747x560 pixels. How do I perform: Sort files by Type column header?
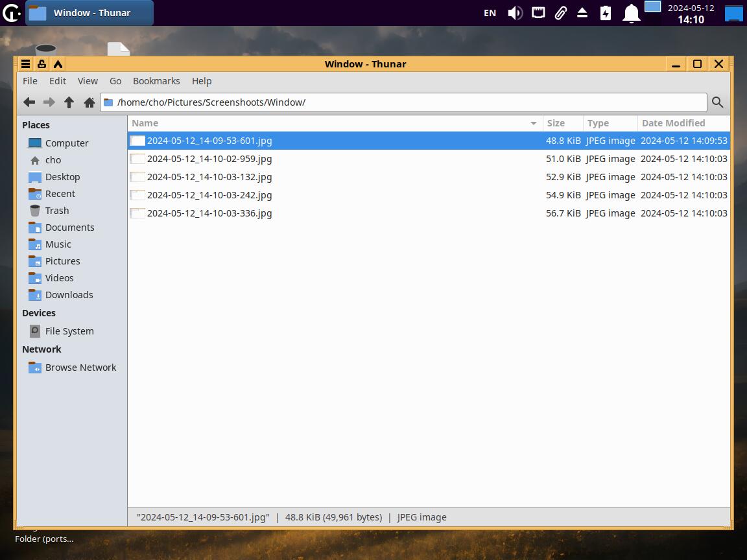pos(610,123)
